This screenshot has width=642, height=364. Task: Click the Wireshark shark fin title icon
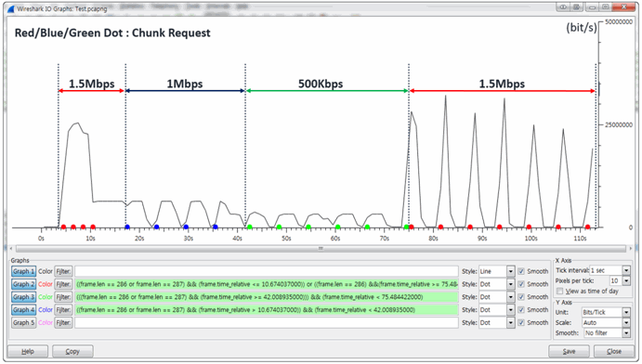pyautogui.click(x=10, y=8)
